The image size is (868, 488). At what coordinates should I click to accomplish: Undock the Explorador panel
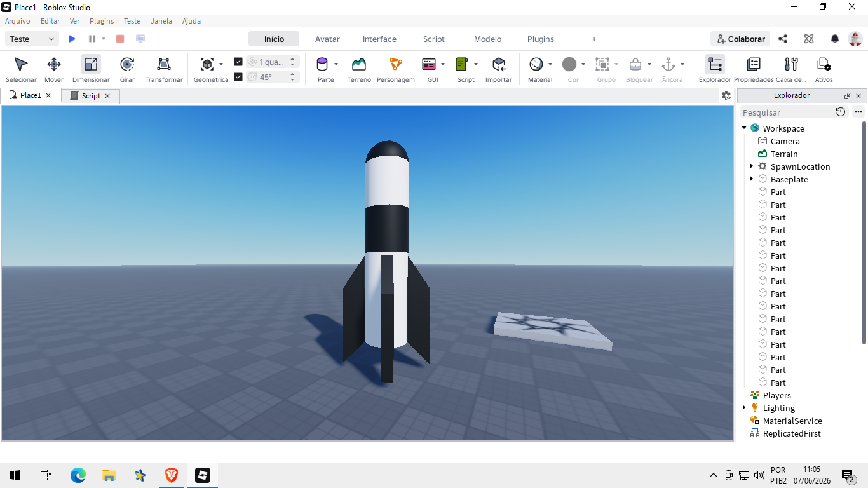[x=847, y=96]
